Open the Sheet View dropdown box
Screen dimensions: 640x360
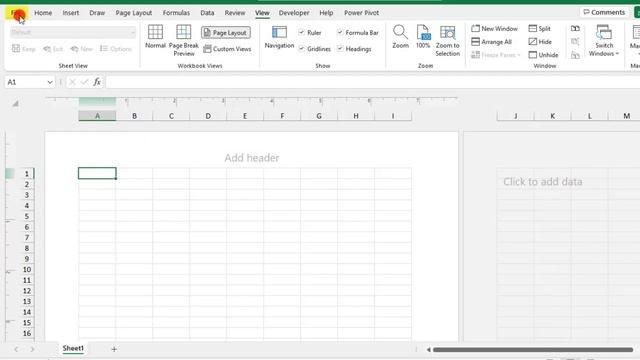pyautogui.click(x=73, y=32)
